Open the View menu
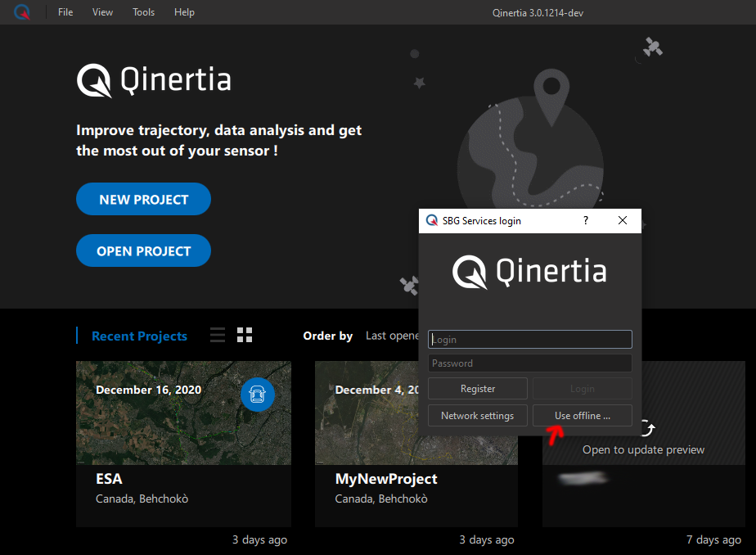 tap(103, 12)
